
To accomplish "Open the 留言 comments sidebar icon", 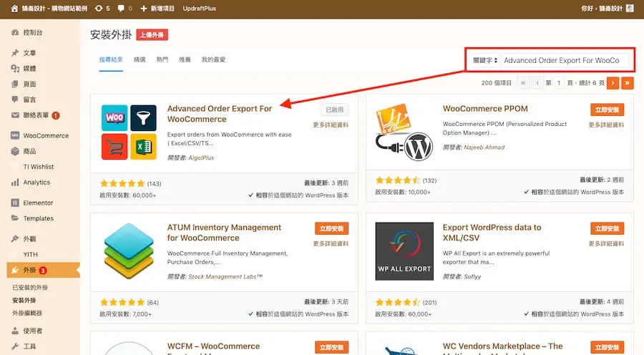I will (x=15, y=99).
